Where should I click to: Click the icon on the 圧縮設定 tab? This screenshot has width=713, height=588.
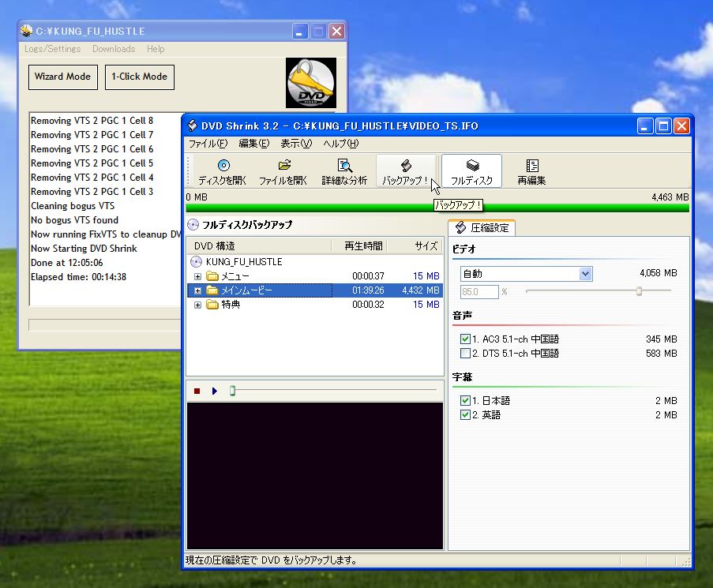point(460,227)
